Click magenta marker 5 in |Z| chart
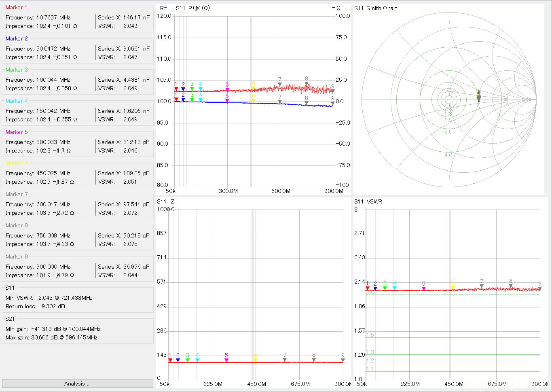The height and width of the screenshot is (392, 552). [226, 360]
